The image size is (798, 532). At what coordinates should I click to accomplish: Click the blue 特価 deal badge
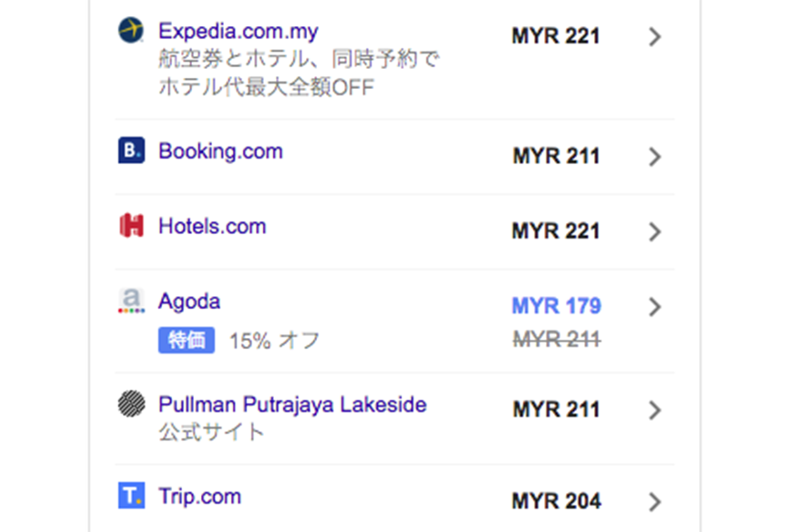coord(186,340)
